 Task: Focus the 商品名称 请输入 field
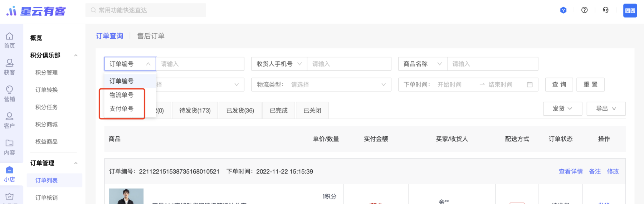click(492, 64)
